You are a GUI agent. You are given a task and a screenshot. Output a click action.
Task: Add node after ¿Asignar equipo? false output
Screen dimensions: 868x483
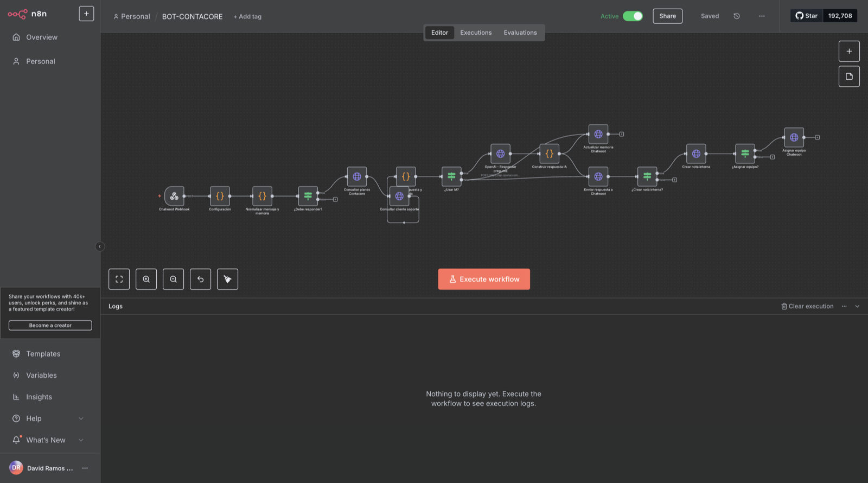[x=773, y=157]
